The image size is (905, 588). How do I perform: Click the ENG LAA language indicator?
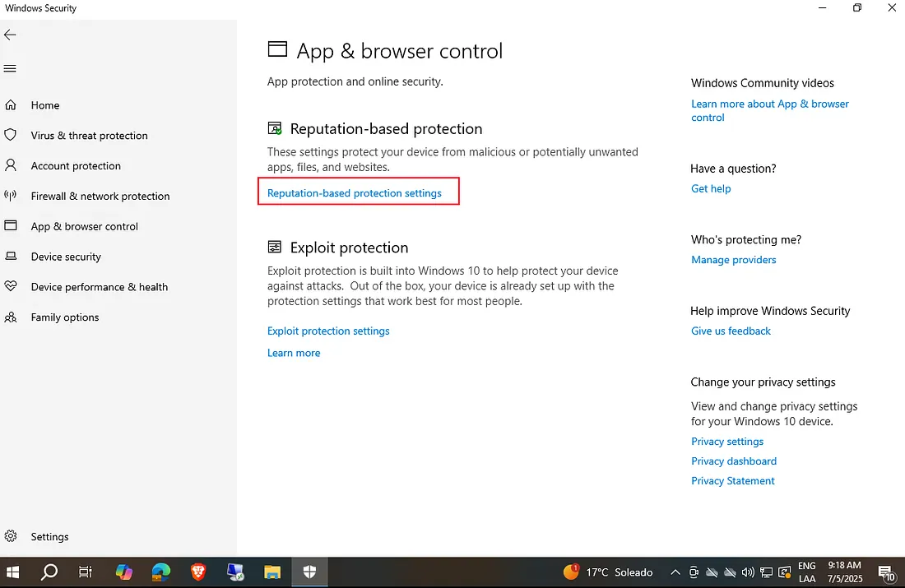pos(807,572)
